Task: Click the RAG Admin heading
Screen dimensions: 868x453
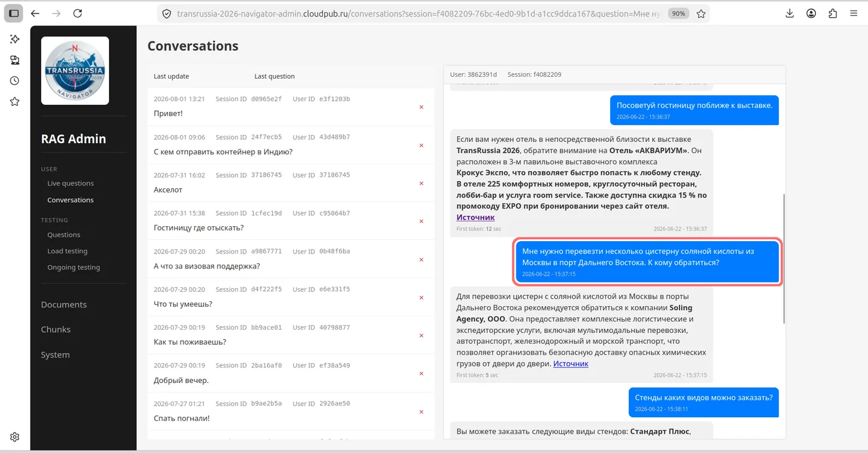Action: click(x=74, y=139)
